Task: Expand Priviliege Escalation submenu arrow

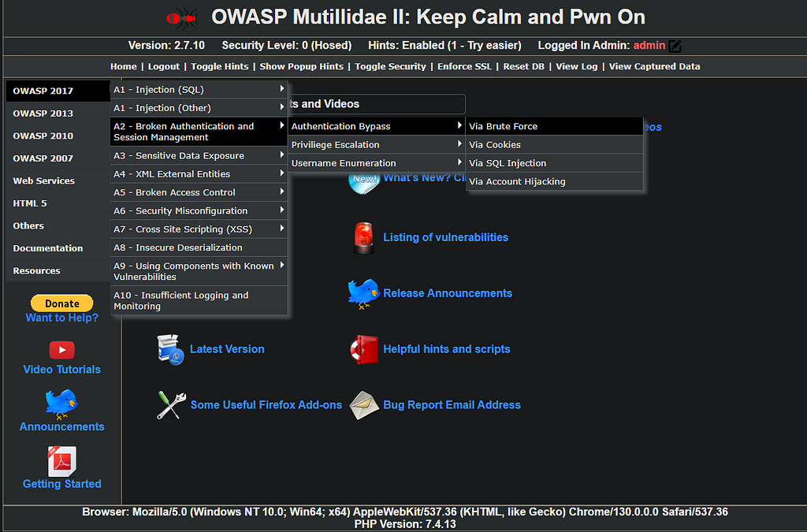Action: (459, 144)
